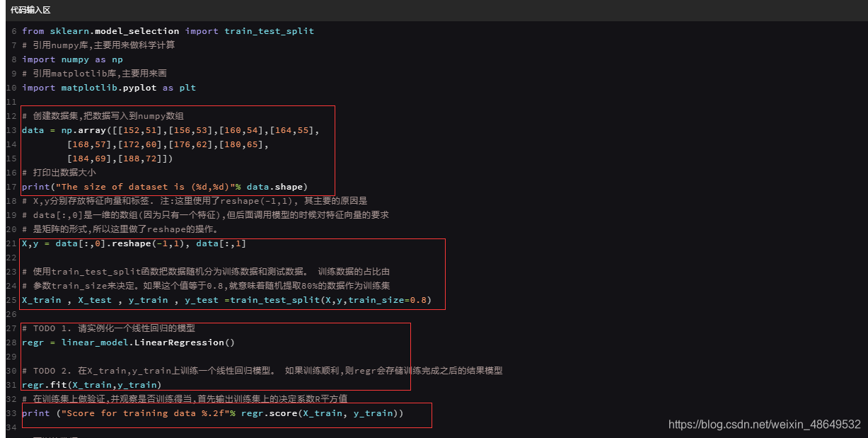868x438 pixels.
Task: Click the print 'Score for training data' line
Action: pos(213,413)
